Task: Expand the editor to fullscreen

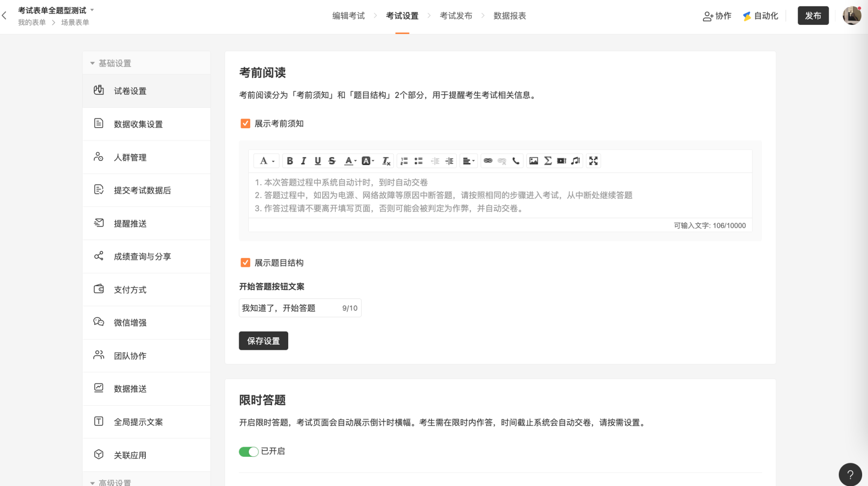Action: coord(593,161)
